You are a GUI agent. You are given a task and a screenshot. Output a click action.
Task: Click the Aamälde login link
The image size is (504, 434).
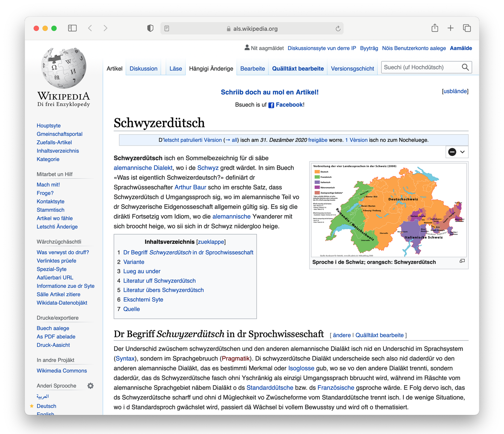pyautogui.click(x=461, y=48)
